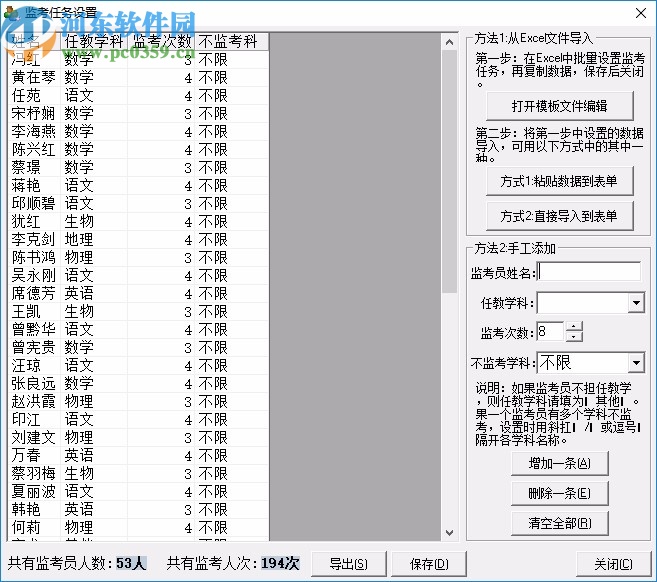Click the 监考次数 column header

[x=162, y=42]
